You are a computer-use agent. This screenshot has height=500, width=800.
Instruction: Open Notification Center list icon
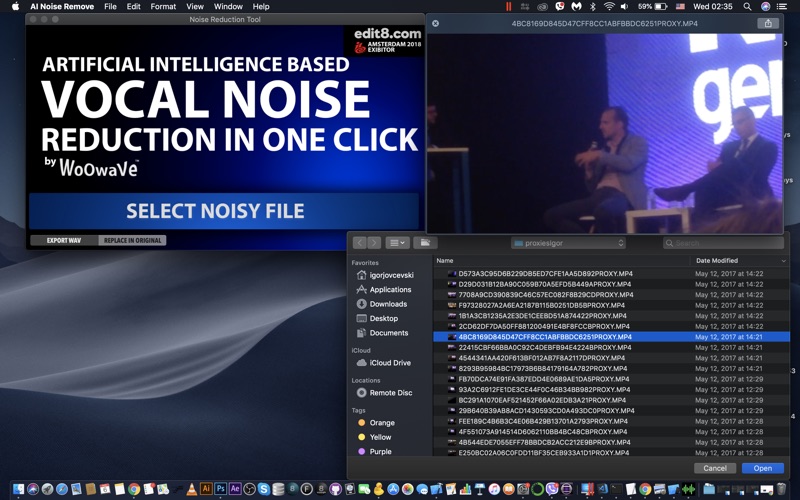(782, 7)
